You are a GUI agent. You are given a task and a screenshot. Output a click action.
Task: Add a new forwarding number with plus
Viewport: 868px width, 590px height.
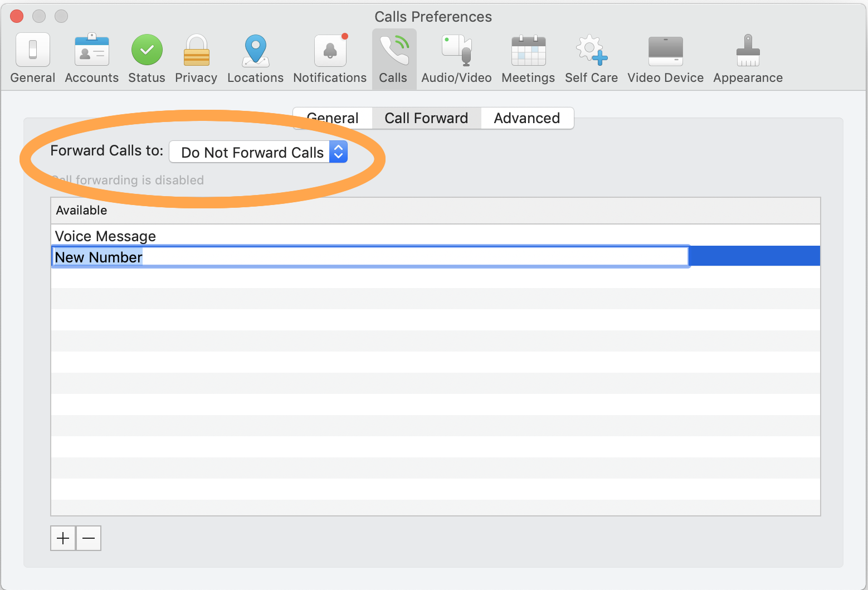(63, 538)
